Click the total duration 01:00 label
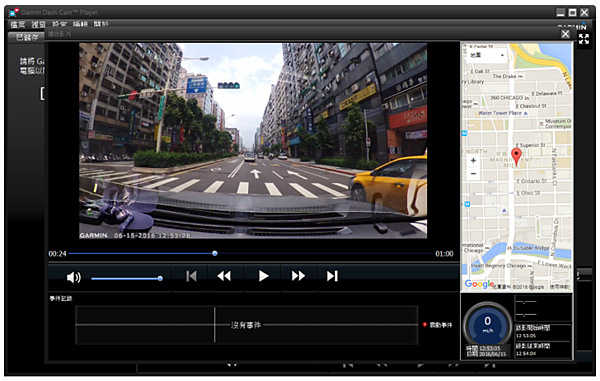600x381 pixels. [444, 254]
